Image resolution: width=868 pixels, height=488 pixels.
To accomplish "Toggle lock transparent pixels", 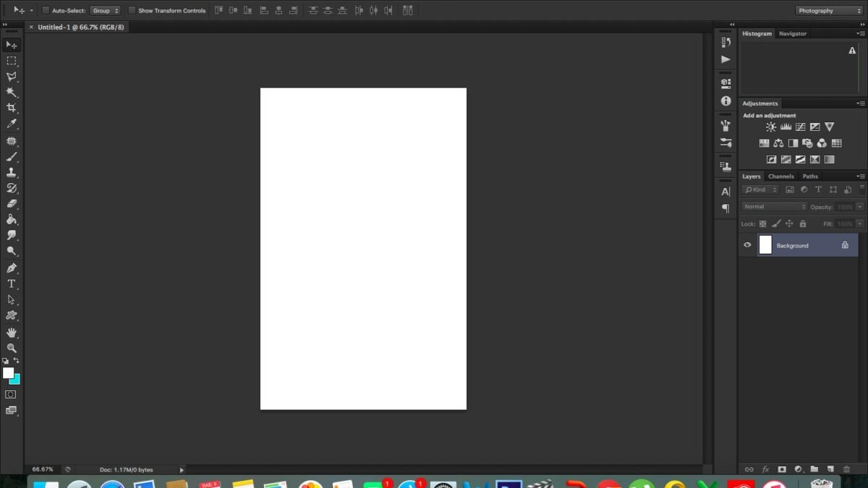I will (762, 224).
